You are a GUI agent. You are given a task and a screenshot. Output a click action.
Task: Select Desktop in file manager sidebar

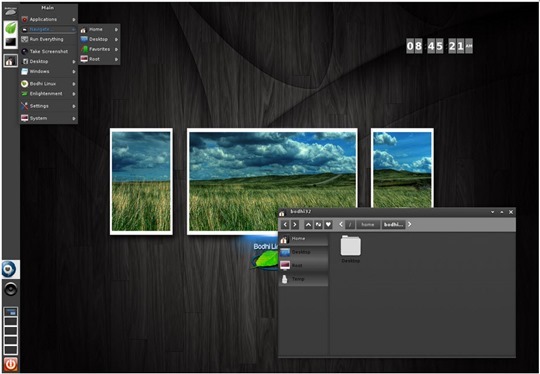[303, 252]
